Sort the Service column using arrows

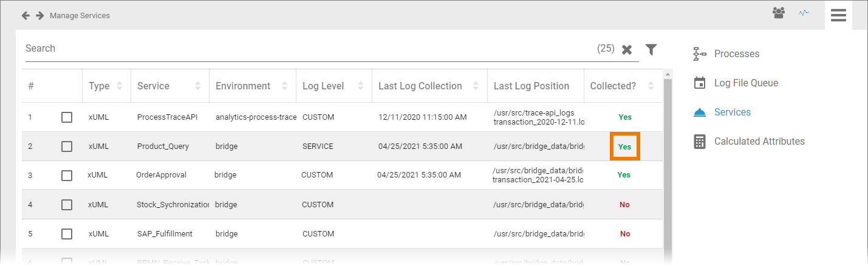click(197, 86)
